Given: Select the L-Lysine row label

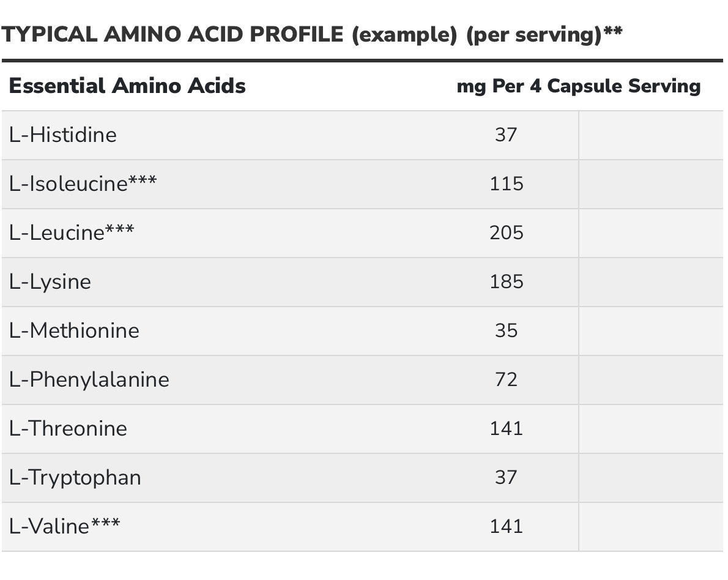Looking at the screenshot, I should (50, 281).
